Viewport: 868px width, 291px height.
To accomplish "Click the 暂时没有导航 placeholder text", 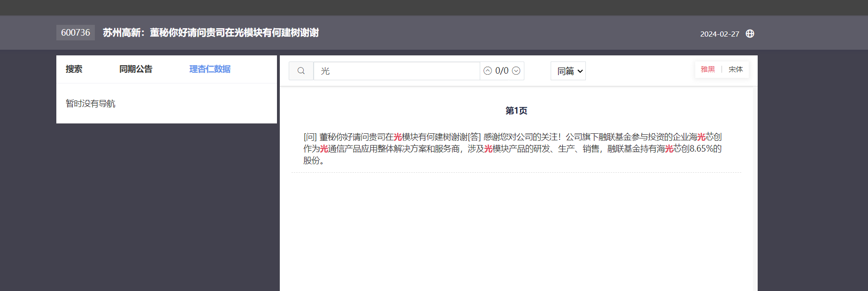I will pos(91,104).
